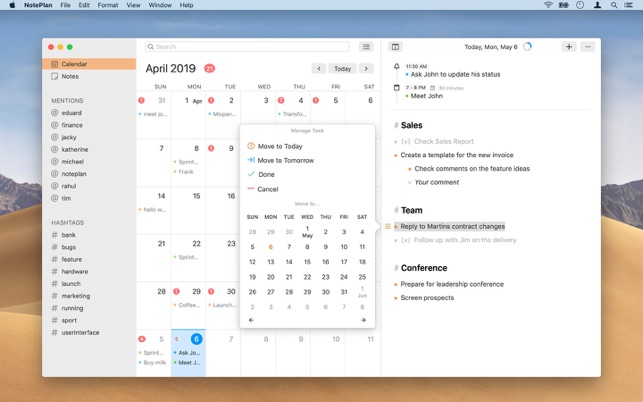643x402 pixels.
Task: Toggle bullet of Check comments on feature ideas
Action: [410, 169]
